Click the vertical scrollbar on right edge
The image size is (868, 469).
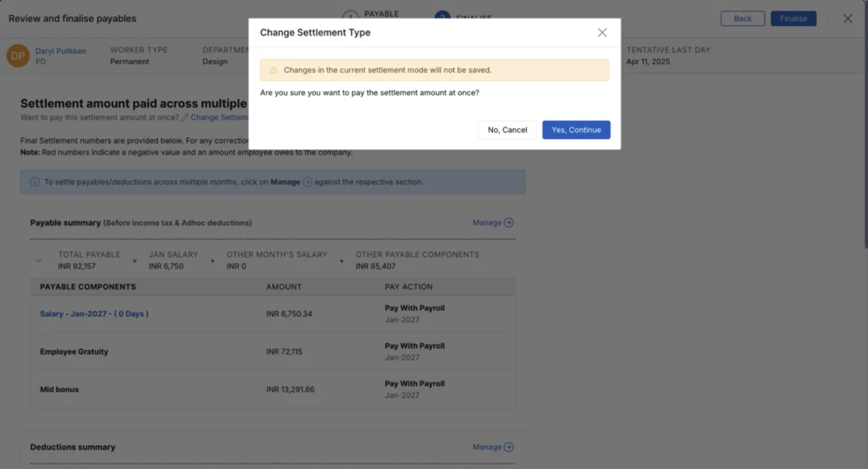(x=865, y=127)
